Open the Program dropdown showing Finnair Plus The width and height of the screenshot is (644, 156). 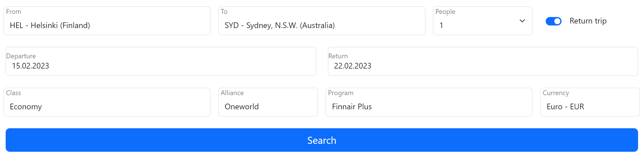(429, 102)
